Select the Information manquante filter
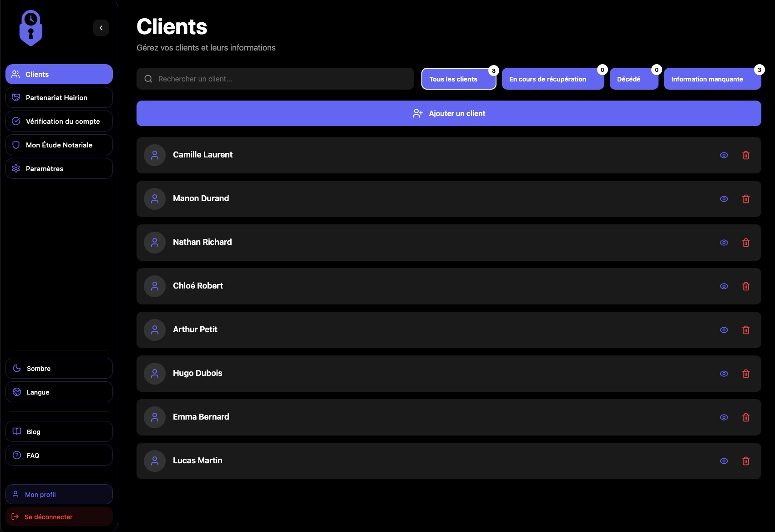Screen dimensions: 775x532 click(707, 79)
